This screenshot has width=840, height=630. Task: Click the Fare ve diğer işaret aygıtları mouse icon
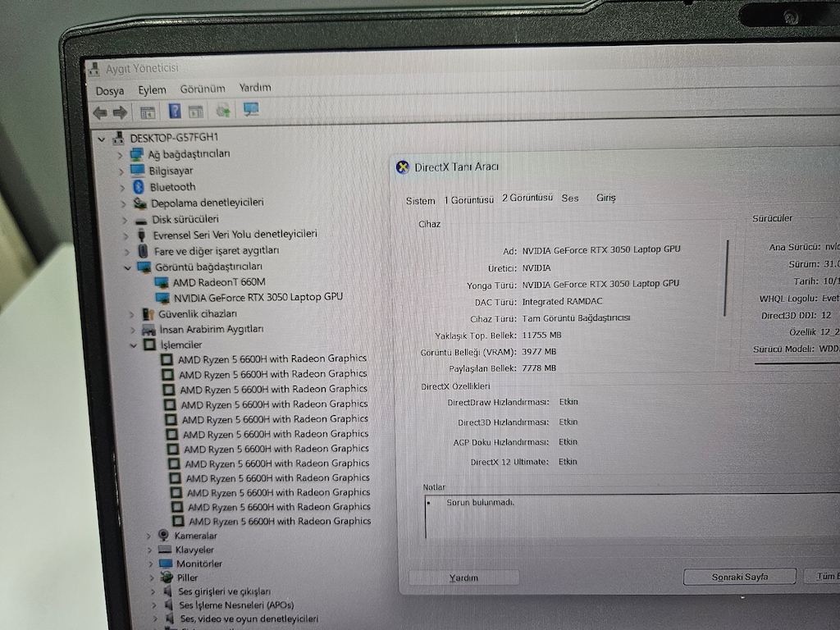[x=143, y=251]
